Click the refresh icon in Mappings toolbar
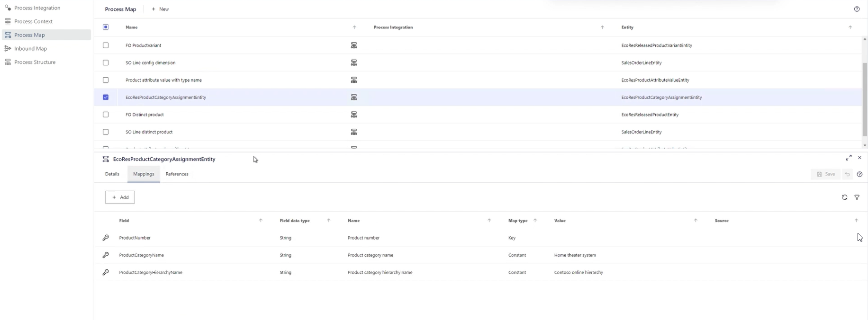 tap(844, 197)
